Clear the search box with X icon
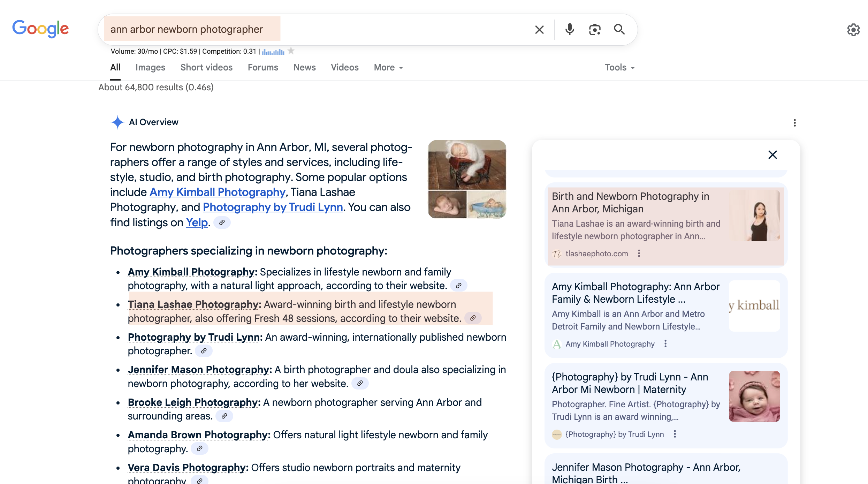The width and height of the screenshot is (868, 484). coord(539,30)
